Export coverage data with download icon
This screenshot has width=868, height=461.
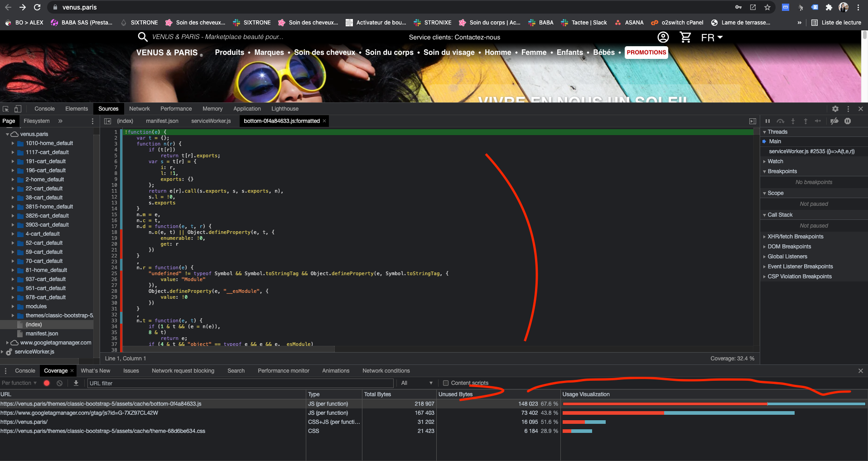76,383
